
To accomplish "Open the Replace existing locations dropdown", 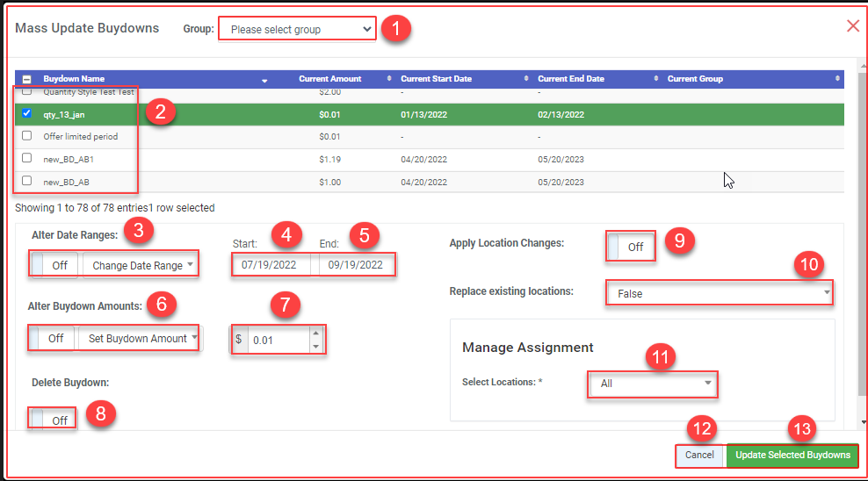I will [x=720, y=293].
